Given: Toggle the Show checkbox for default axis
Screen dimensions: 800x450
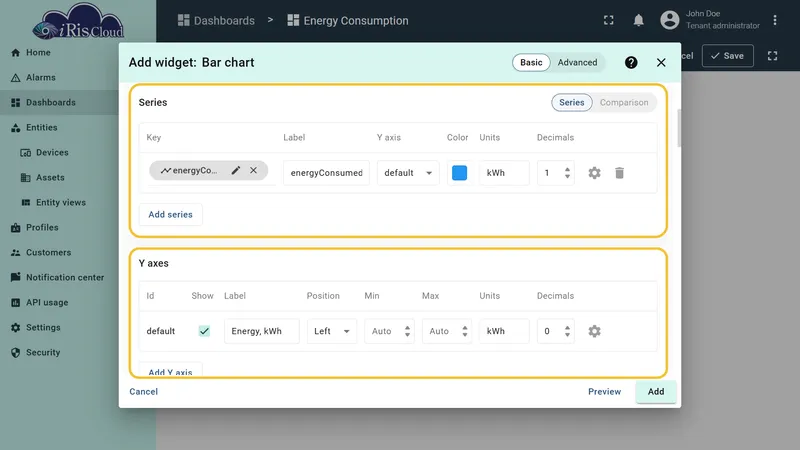Looking at the screenshot, I should tap(204, 331).
